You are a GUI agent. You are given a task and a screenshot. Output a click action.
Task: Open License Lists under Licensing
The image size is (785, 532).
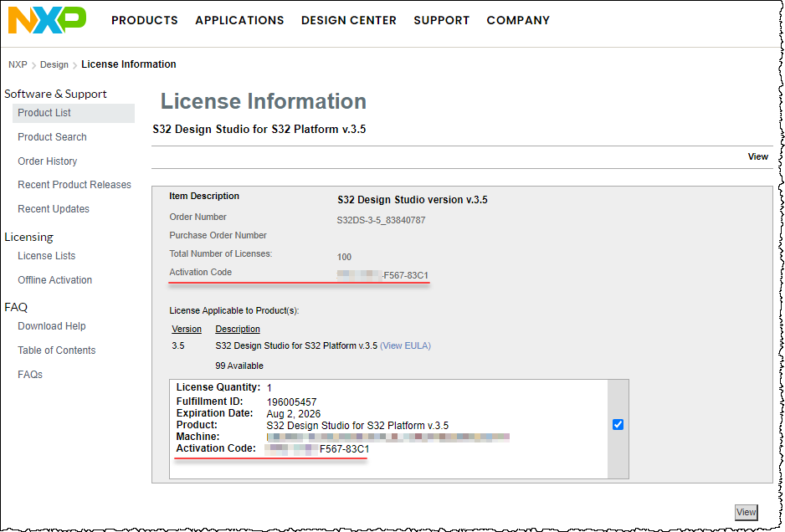(46, 256)
